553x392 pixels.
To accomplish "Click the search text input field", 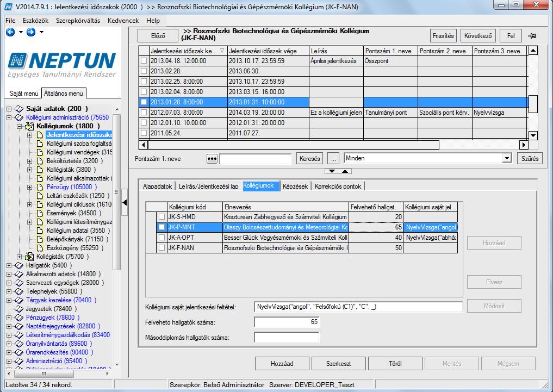I will (256, 159).
